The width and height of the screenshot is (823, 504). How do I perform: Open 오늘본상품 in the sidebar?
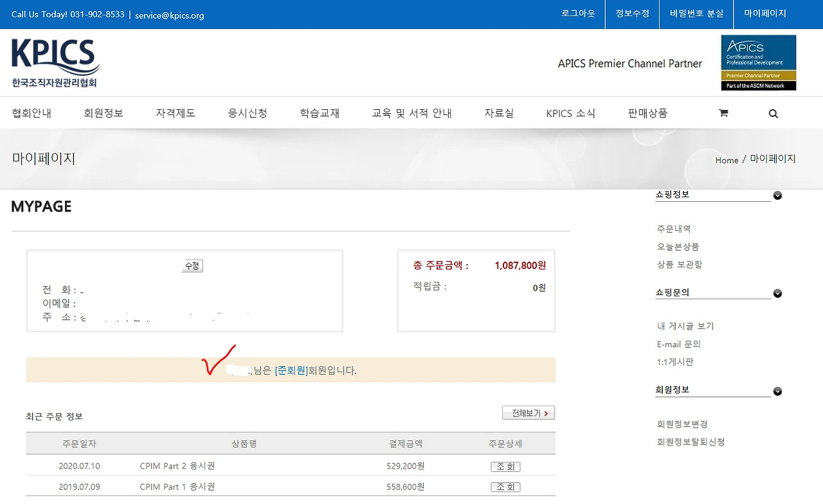coord(678,247)
